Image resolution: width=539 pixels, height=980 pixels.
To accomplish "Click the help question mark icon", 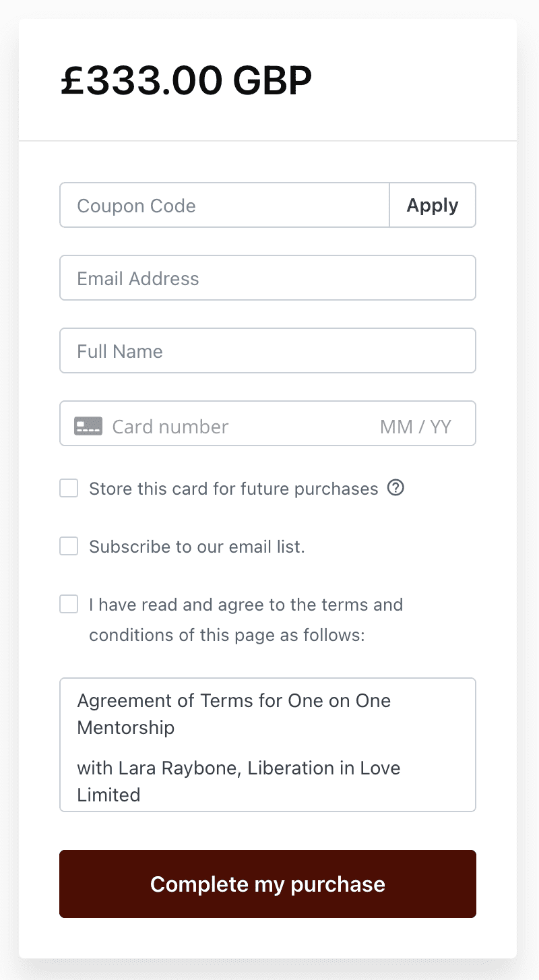I will pos(396,487).
